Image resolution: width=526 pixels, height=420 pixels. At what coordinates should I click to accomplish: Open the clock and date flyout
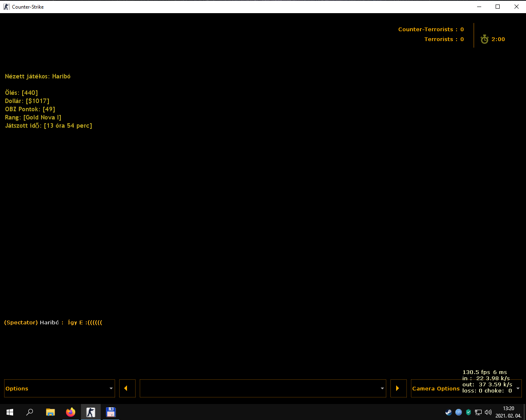pyautogui.click(x=508, y=412)
